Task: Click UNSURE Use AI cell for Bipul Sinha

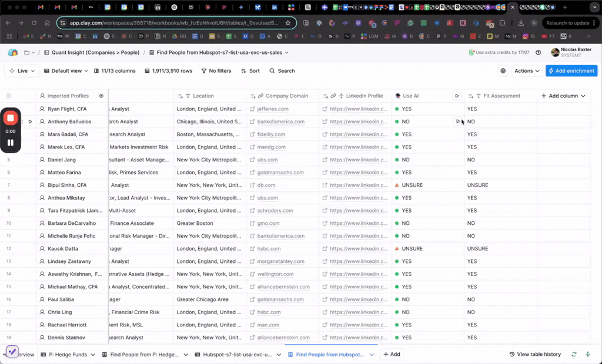Action: (x=428, y=185)
